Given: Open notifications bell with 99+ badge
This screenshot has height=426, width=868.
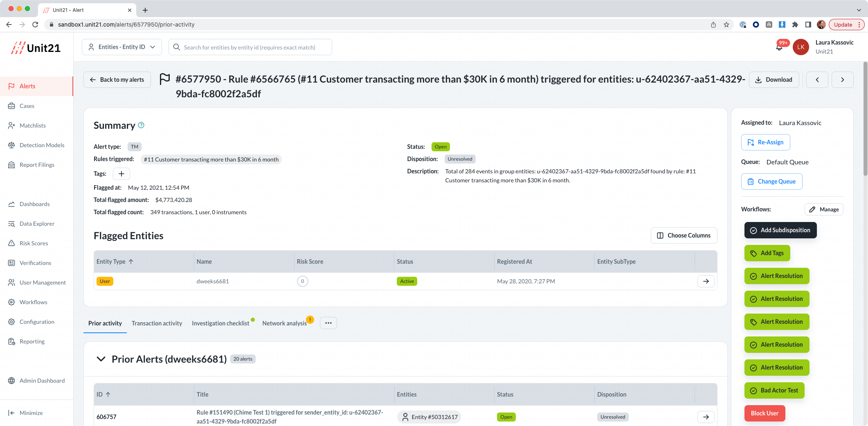Looking at the screenshot, I should tap(779, 47).
